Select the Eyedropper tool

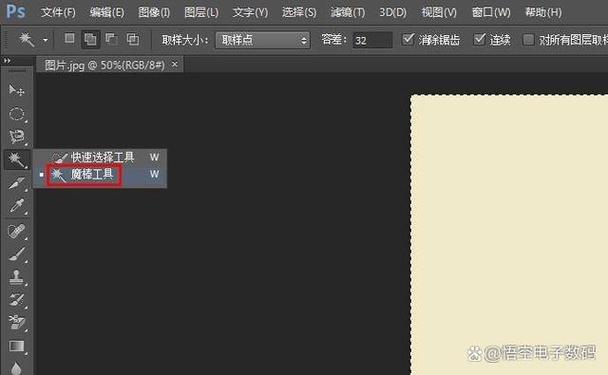pos(16,206)
